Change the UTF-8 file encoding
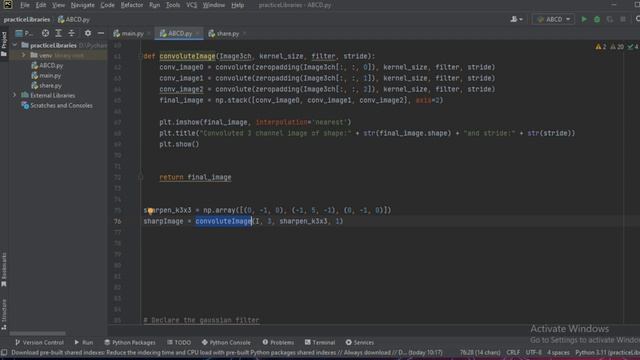Screen dimensions: 640x360 click(533, 352)
